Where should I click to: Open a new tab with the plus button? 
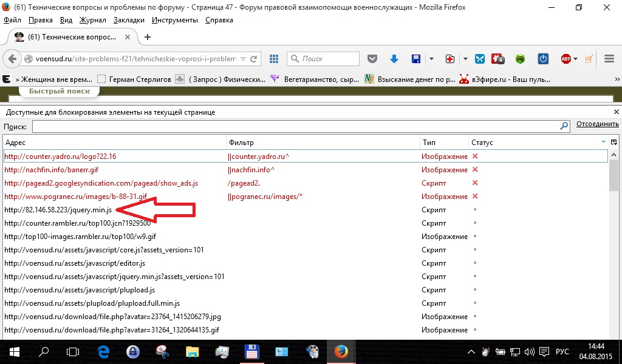point(147,37)
